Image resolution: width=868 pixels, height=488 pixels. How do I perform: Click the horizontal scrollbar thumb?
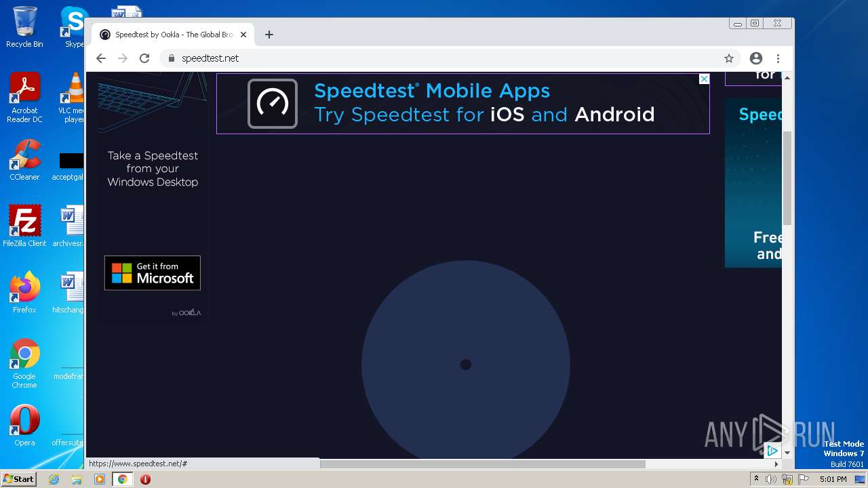[x=483, y=464]
